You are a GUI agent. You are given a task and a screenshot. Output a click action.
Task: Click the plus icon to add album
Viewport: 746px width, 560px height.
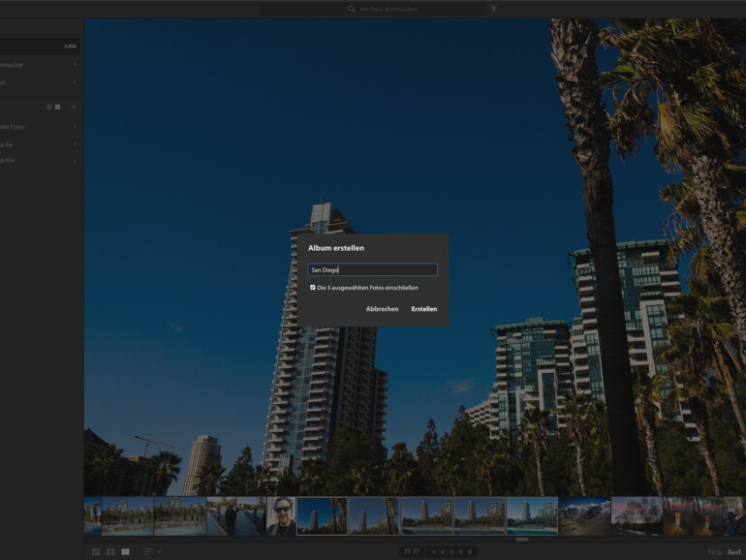74,107
